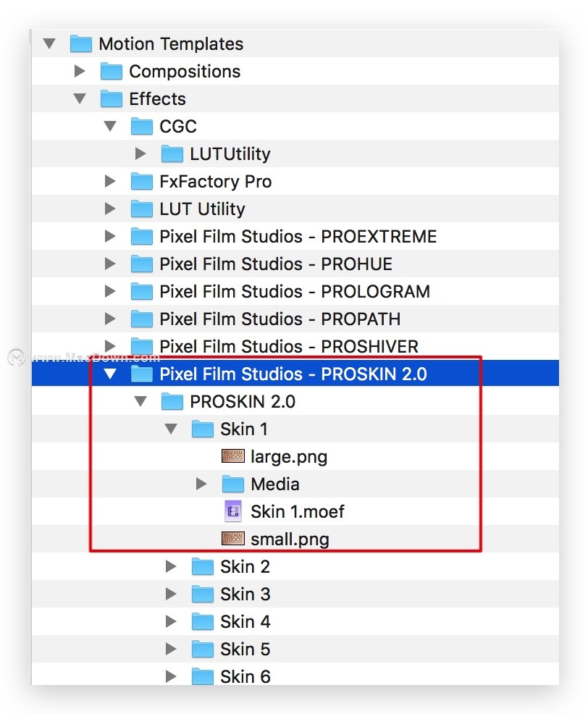The height and width of the screenshot is (714, 588).
Task: Click the FxFactory Pro folder icon
Action: click(x=141, y=181)
